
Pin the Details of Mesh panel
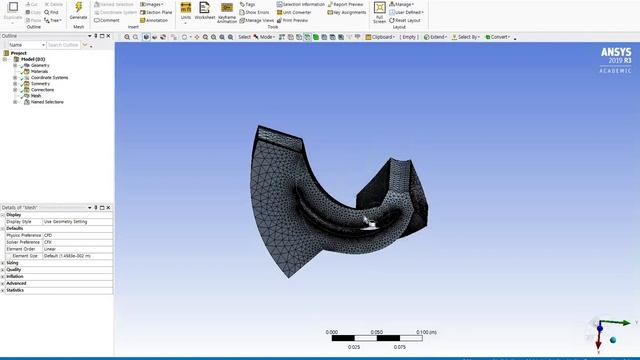click(96, 208)
